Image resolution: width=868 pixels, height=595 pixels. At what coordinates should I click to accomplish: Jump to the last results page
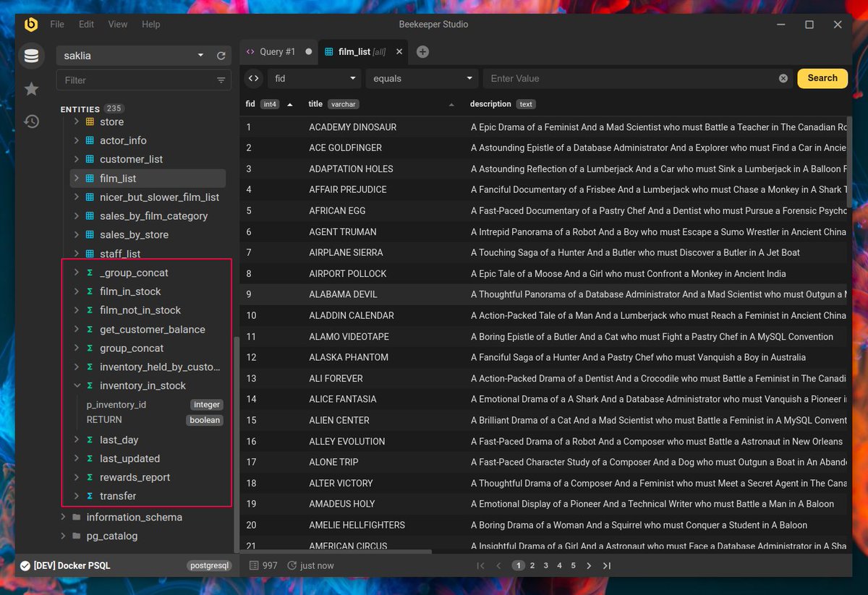click(607, 565)
